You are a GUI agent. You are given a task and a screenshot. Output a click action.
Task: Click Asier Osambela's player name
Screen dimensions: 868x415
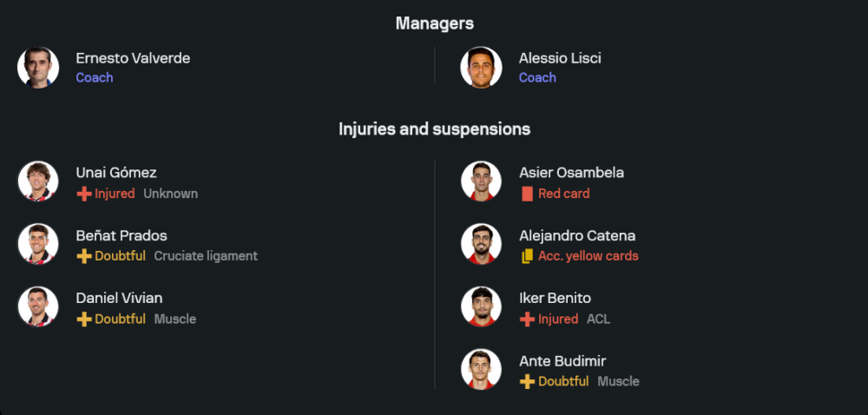click(571, 173)
